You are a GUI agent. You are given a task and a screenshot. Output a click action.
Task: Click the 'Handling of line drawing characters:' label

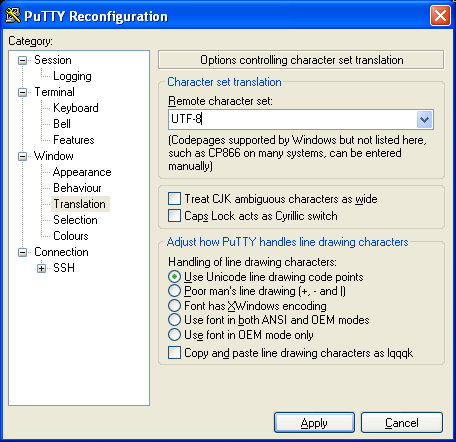pos(252,262)
